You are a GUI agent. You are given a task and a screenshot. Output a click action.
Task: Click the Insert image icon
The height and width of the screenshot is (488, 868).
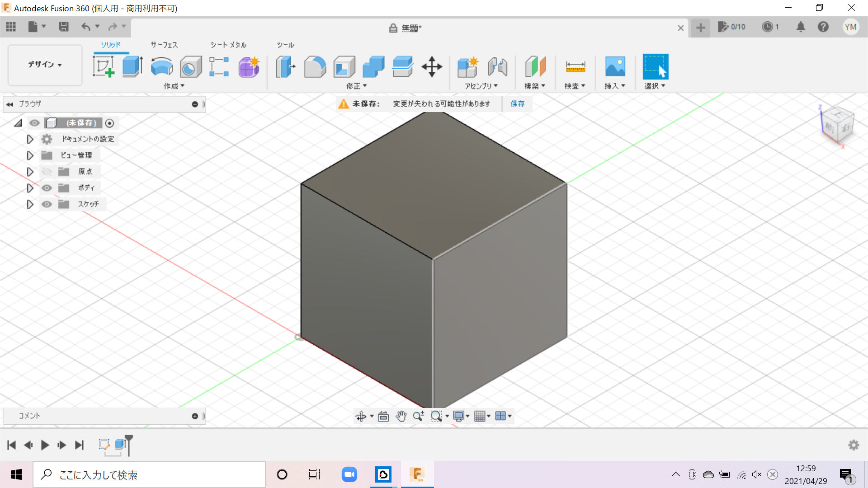tap(615, 66)
